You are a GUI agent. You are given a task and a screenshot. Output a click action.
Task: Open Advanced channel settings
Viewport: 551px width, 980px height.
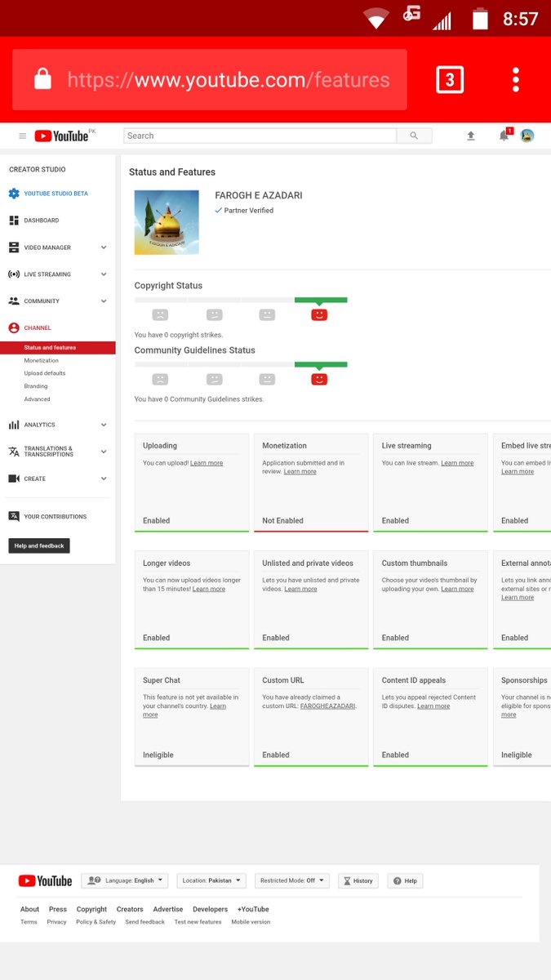37,399
